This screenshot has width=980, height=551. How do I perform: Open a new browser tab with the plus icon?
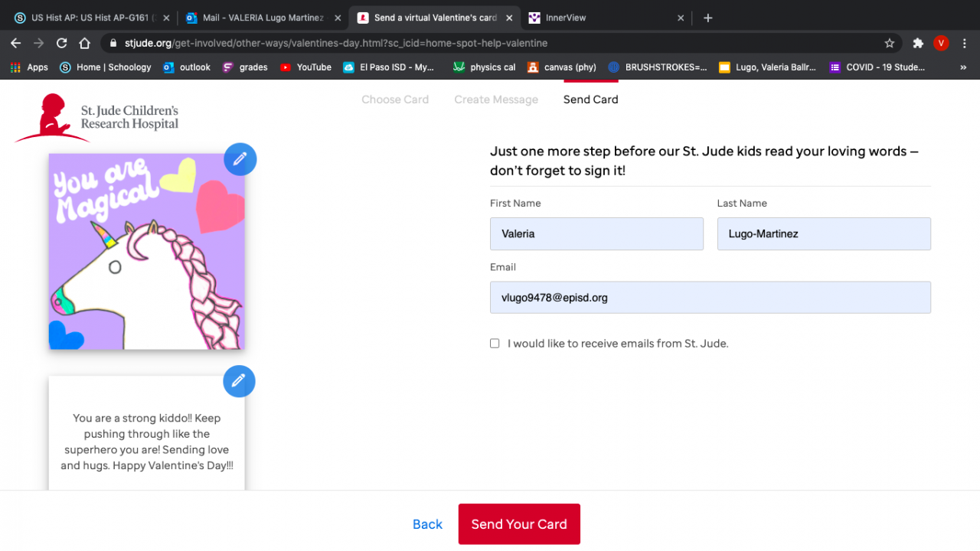coord(708,18)
